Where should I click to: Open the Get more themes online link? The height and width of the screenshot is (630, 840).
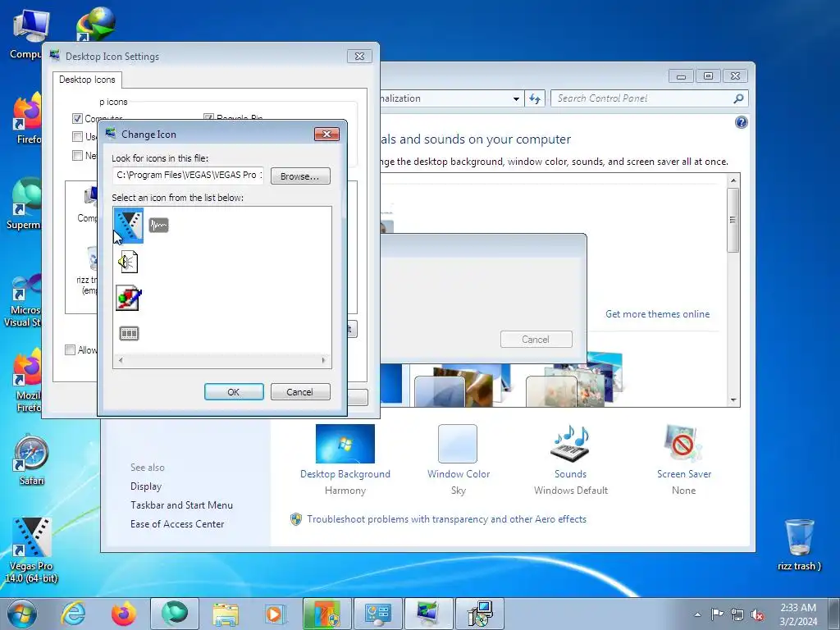coord(657,314)
